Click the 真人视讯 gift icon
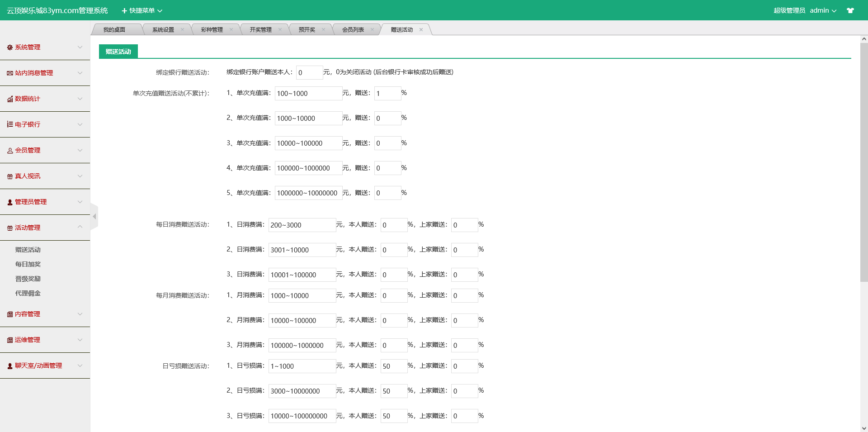Viewport: 868px width, 432px height. (9, 176)
